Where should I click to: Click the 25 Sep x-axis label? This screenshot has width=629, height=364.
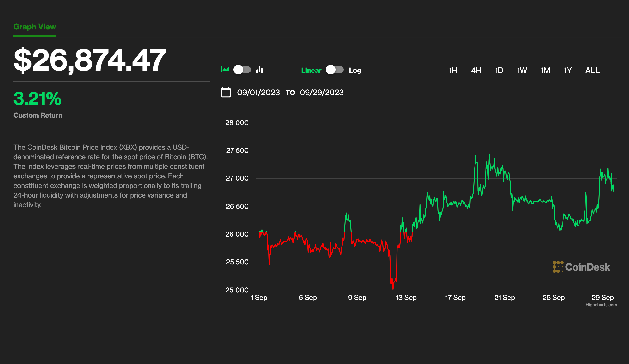[x=554, y=298]
